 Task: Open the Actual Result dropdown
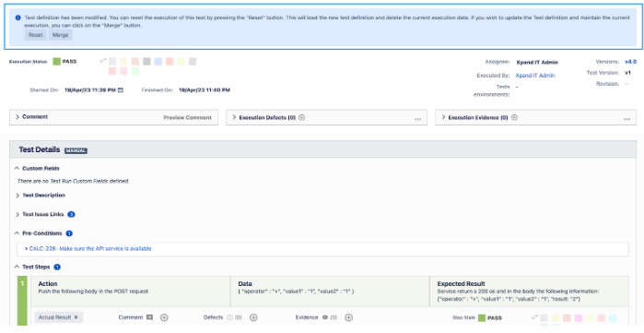pyautogui.click(x=59, y=317)
